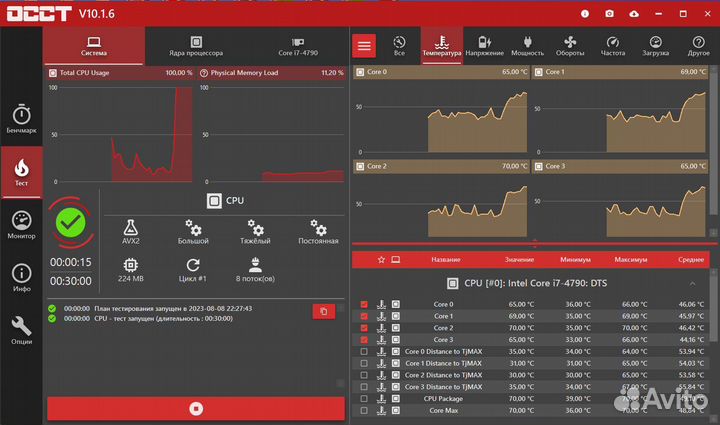
Task: Select the Тяжёлый mode option
Action: pos(255,232)
